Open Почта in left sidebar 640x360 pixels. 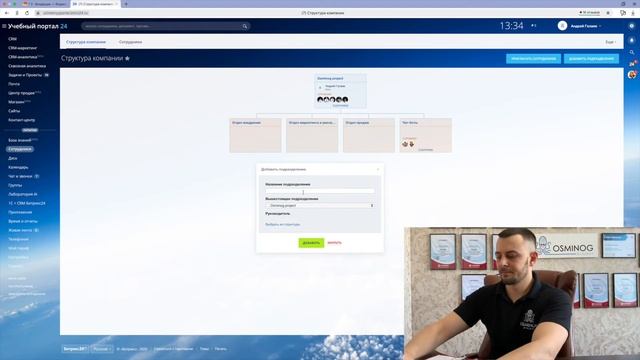14,84
